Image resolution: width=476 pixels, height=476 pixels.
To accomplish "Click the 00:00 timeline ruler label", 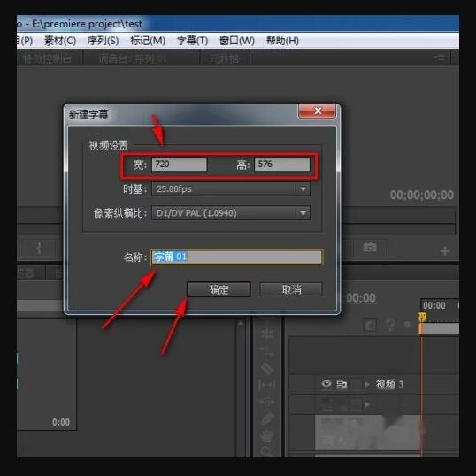I will pos(434,305).
